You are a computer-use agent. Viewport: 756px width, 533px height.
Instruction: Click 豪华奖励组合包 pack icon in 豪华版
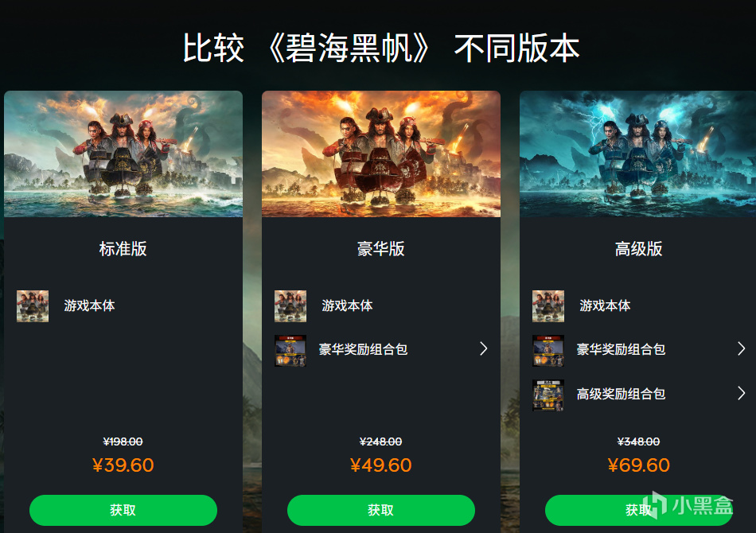[290, 351]
